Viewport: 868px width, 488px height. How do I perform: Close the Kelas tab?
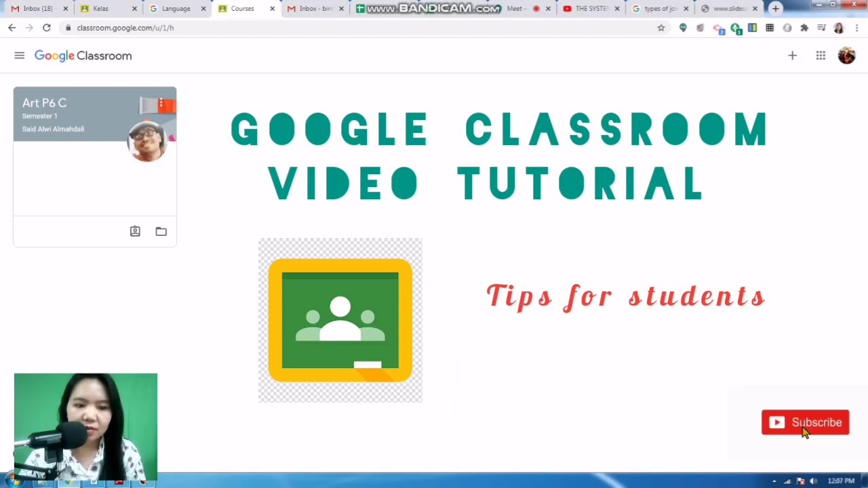134,9
